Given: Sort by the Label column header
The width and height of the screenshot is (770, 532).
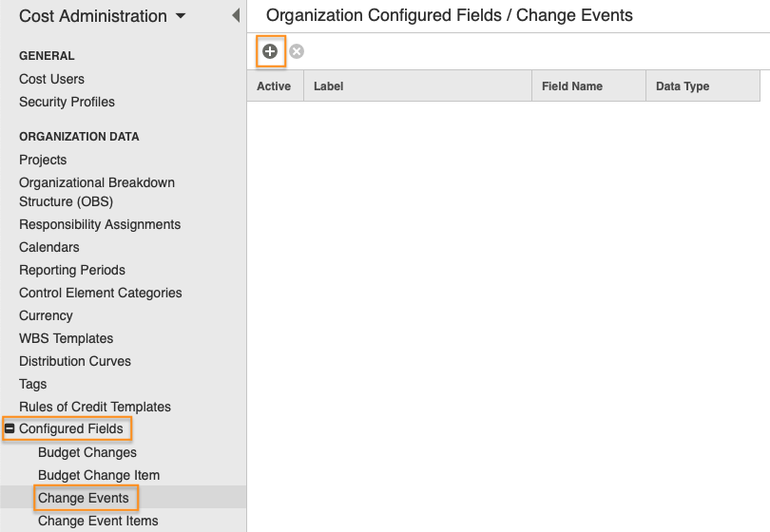Looking at the screenshot, I should [417, 85].
